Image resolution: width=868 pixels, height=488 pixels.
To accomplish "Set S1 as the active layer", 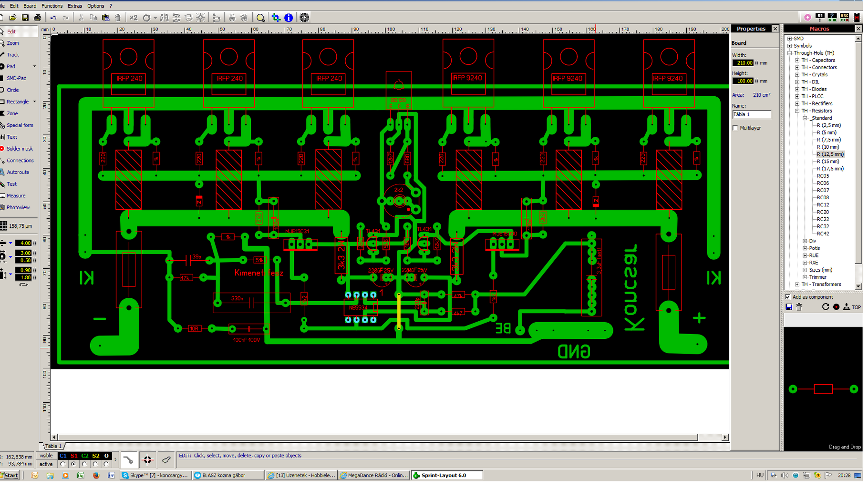I will [x=73, y=464].
